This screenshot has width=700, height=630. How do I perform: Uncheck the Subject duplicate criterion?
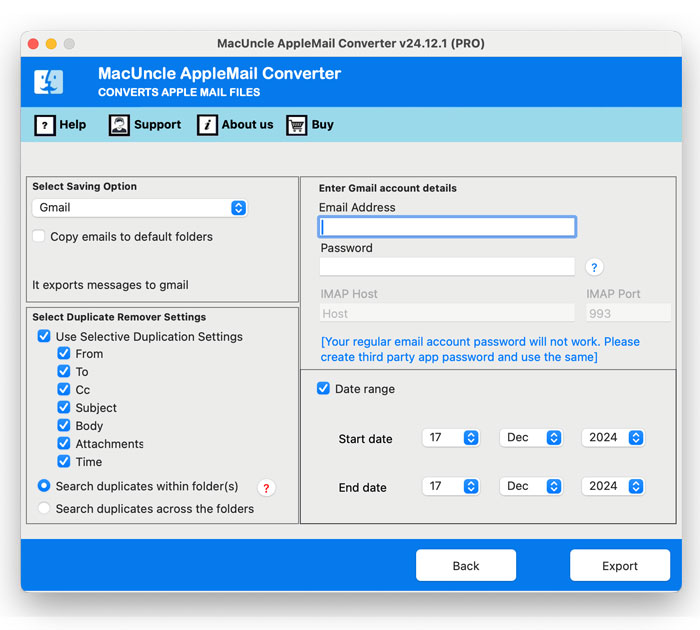tap(64, 407)
